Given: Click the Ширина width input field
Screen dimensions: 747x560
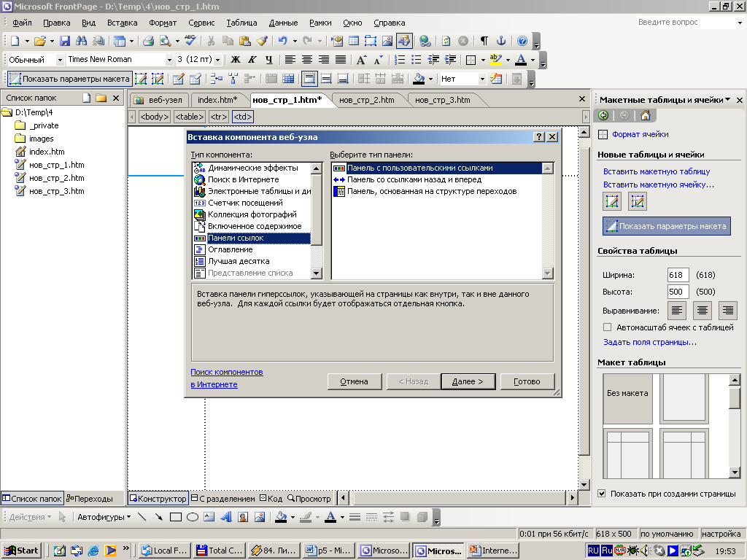Looking at the screenshot, I should [x=678, y=275].
